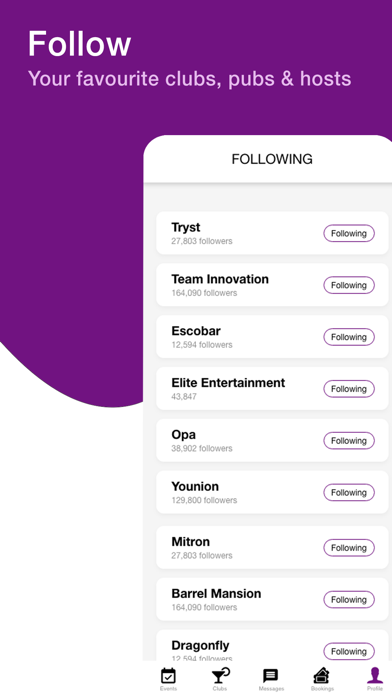Open the Younion list entry
Viewport: 392px width, 696px height.
272,492
